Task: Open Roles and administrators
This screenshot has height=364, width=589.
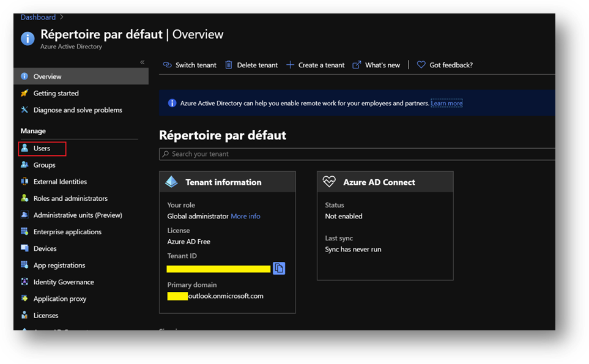Action: [70, 198]
